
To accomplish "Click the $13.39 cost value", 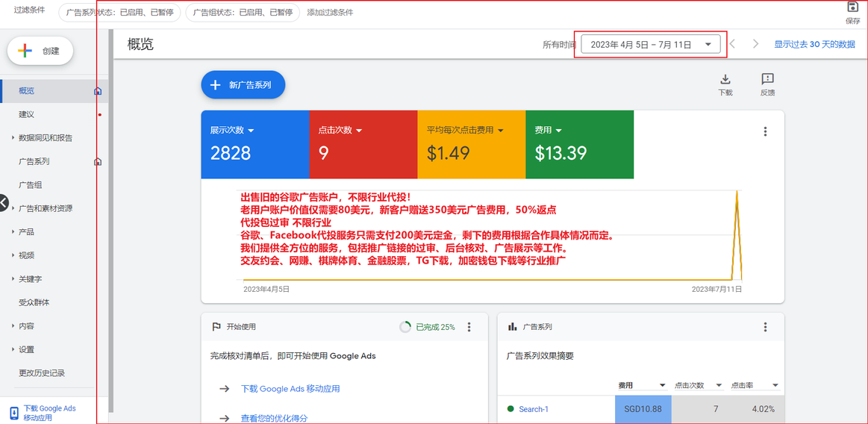I will pos(561,153).
